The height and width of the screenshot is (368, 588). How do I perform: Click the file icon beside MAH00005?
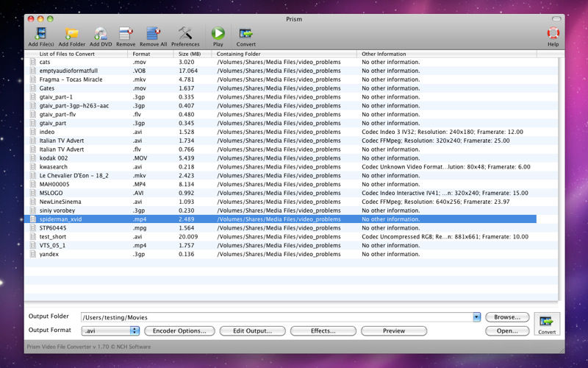(x=33, y=185)
